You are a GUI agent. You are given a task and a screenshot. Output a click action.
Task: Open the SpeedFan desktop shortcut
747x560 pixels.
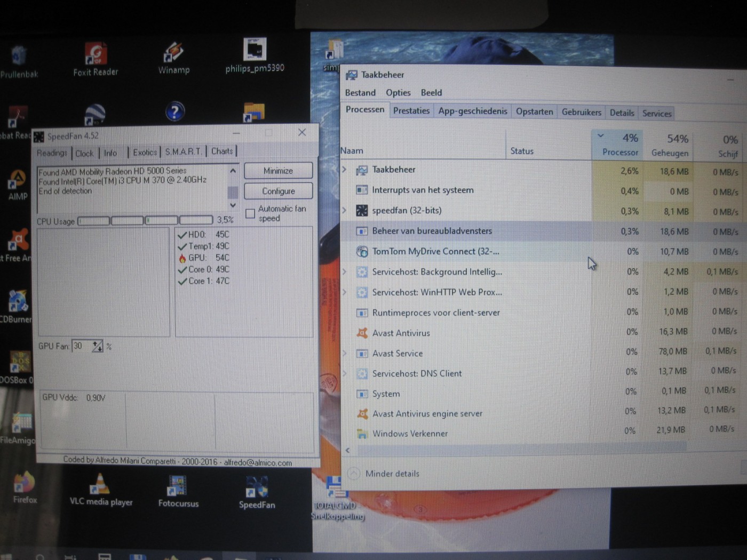(257, 492)
